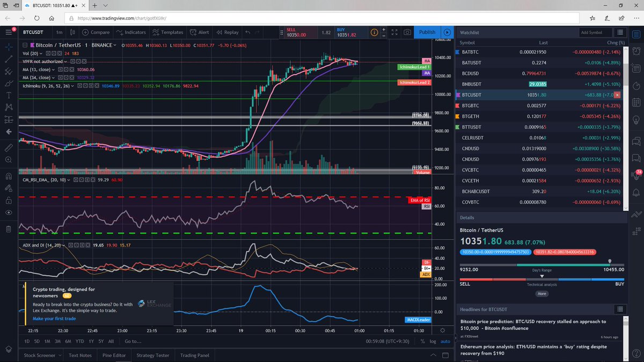The image size is (644, 362).
Task: Open the ideas stream with 74 badge
Action: 636,175
